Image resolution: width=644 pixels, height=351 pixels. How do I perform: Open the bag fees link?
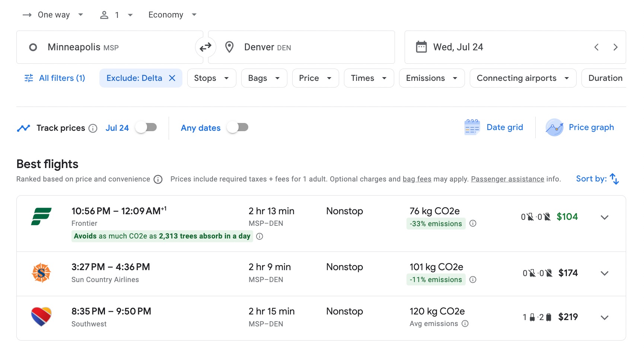[417, 179]
